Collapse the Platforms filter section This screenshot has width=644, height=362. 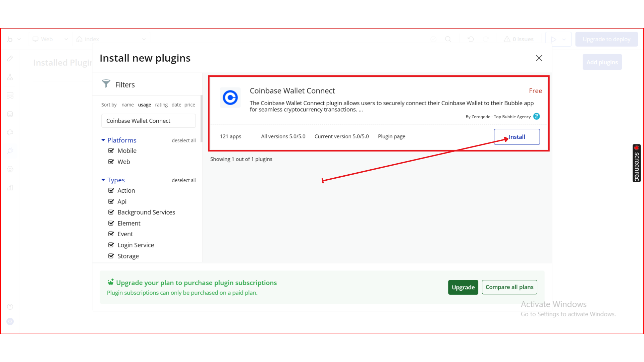[103, 140]
